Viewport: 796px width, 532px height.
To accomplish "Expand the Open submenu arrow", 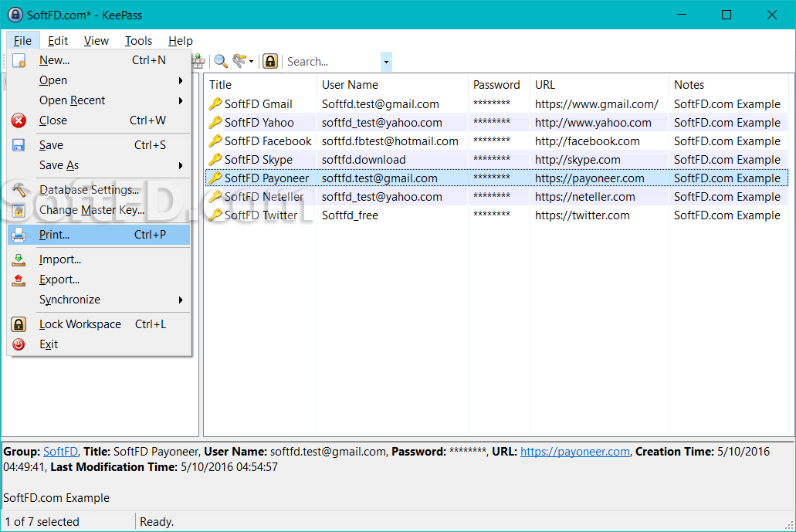I will [x=180, y=81].
